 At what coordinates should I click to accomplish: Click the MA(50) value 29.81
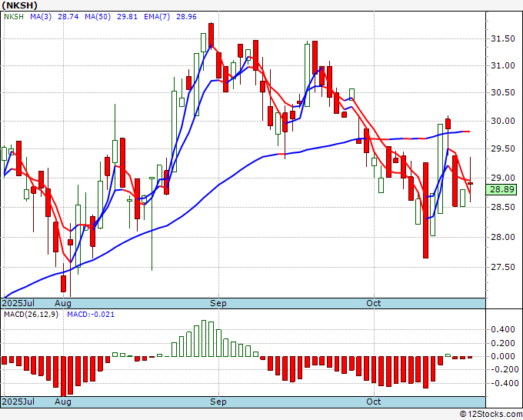click(127, 17)
